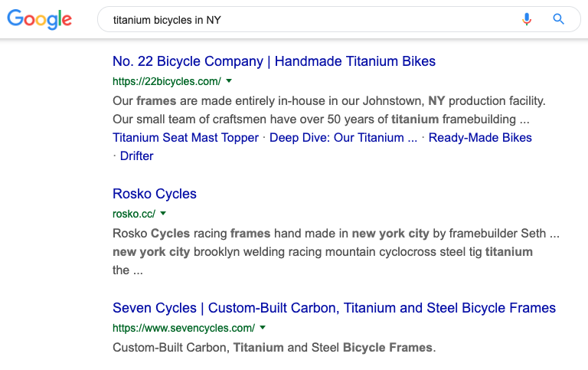Follow the Deep Dive: Our Titanium sitelink

tap(343, 137)
